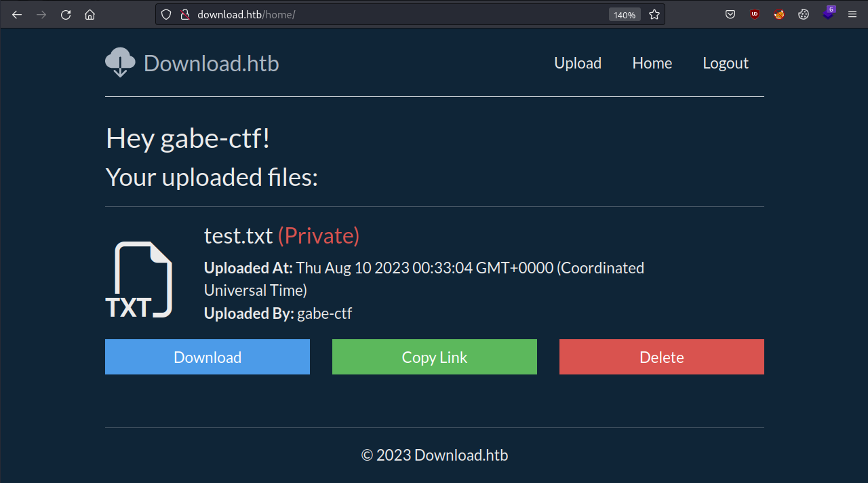Click the 140% zoom level indicator
868x483 pixels.
pos(625,15)
